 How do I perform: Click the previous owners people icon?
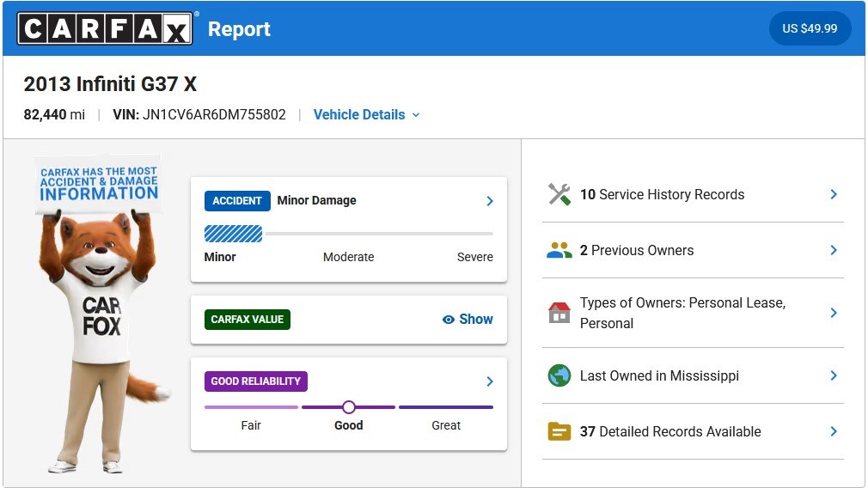click(x=559, y=251)
